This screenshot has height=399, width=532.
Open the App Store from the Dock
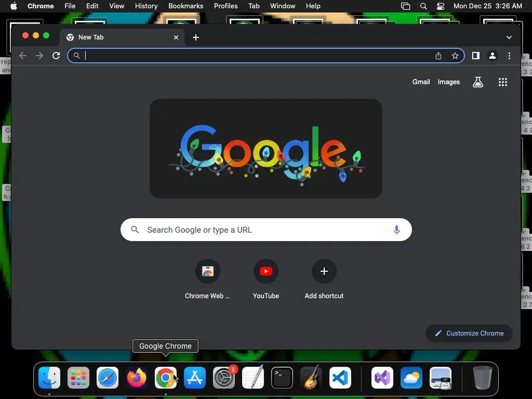pos(195,378)
